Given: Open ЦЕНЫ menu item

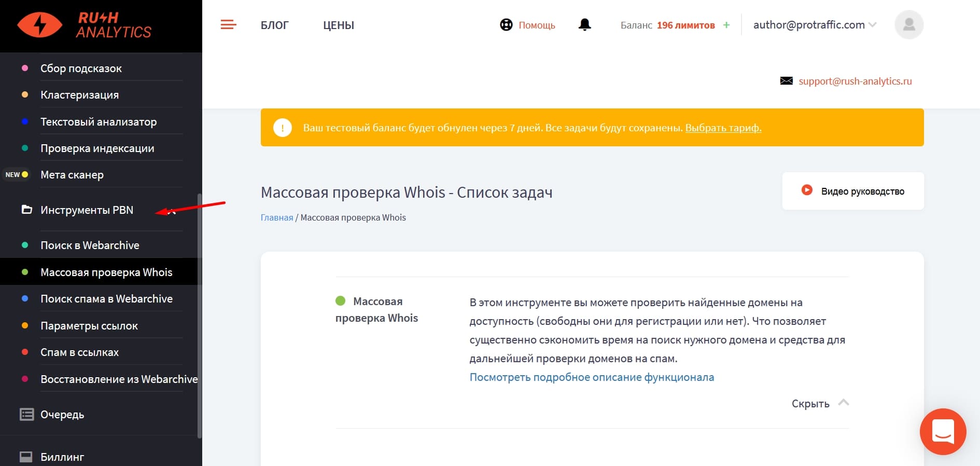Looking at the screenshot, I should point(339,25).
